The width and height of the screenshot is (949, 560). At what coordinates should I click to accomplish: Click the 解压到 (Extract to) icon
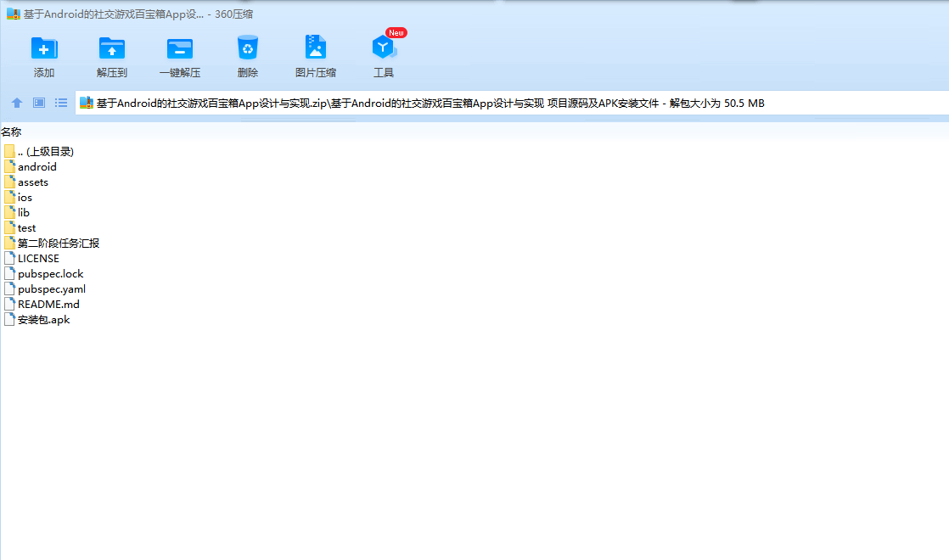111,48
